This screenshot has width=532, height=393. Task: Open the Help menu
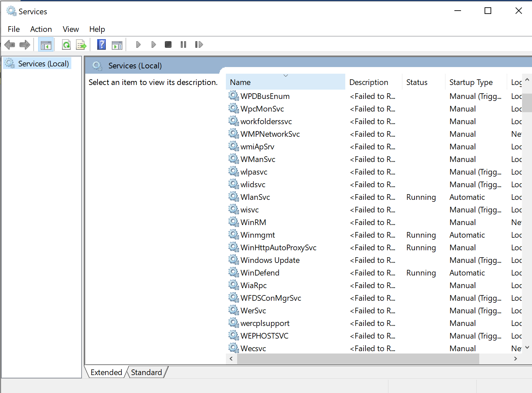pyautogui.click(x=97, y=29)
